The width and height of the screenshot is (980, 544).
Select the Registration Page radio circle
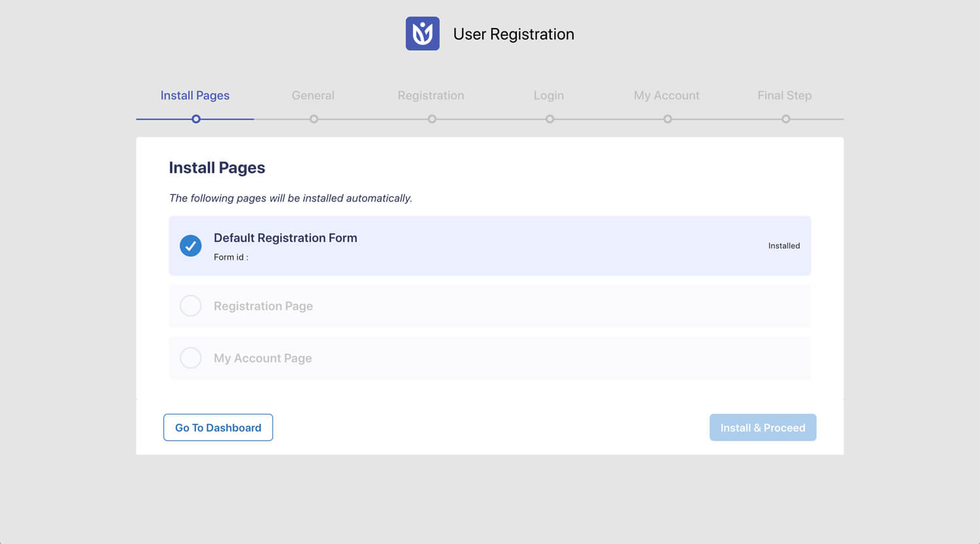(191, 306)
